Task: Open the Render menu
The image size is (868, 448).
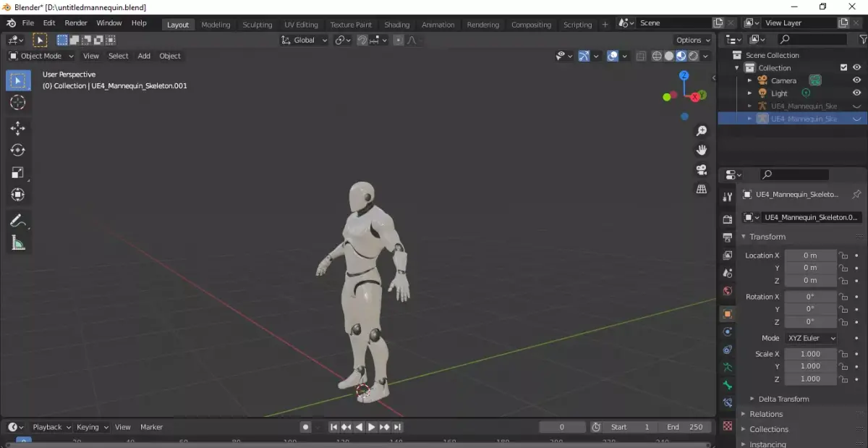Action: 76,23
